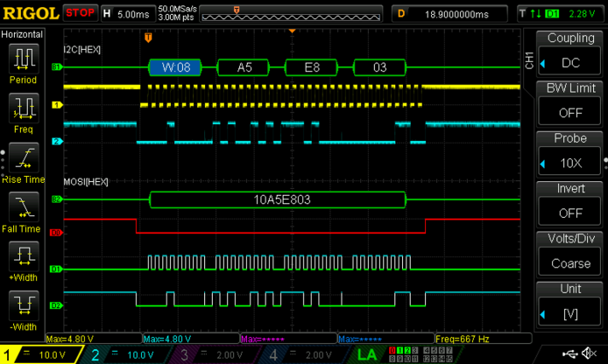The height and width of the screenshot is (364, 608).
Task: Click the orange trigger position marker T
Action: (x=148, y=38)
